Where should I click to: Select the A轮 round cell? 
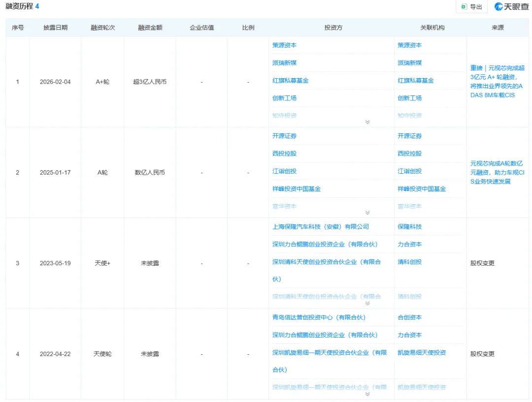102,173
